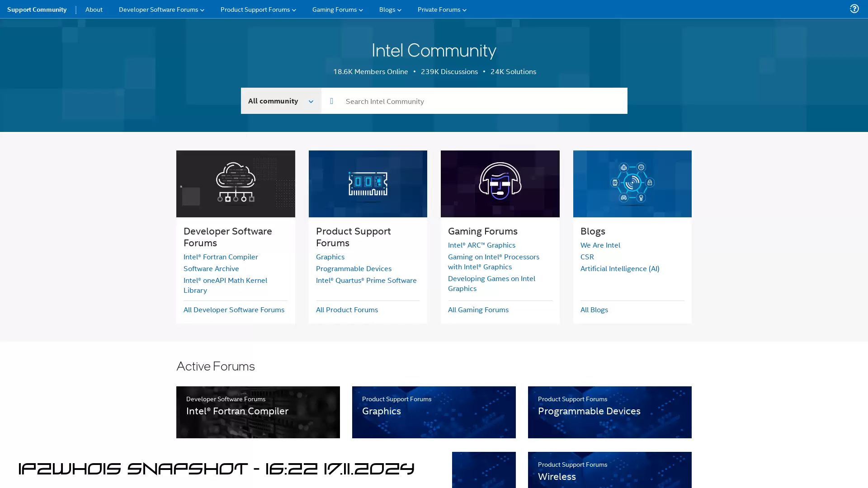View All Blogs link
The height and width of the screenshot is (488, 868).
[x=594, y=310]
